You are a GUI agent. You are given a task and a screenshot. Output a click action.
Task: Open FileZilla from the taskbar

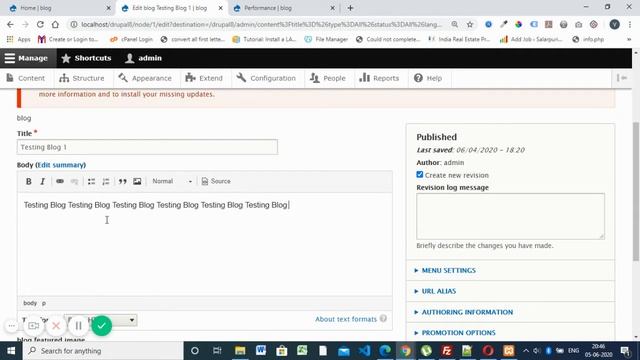447,351
